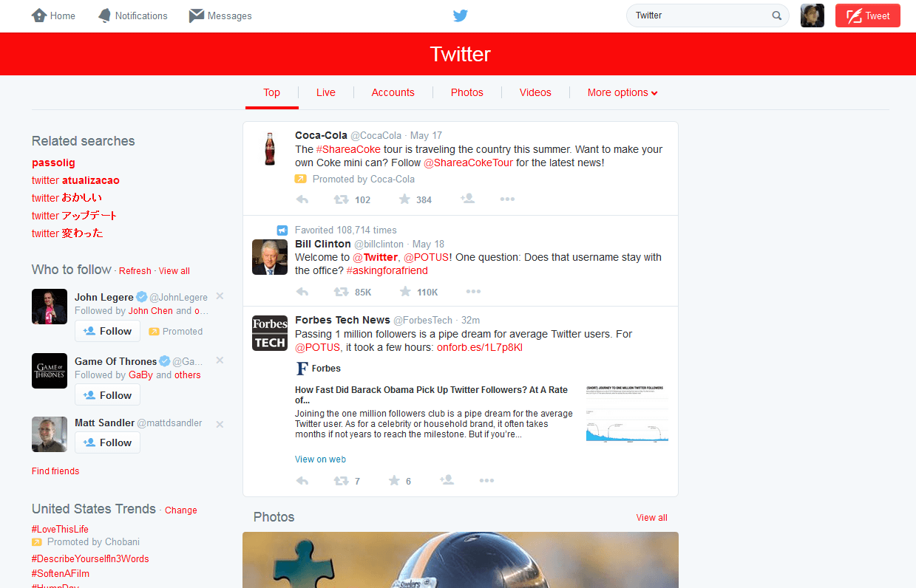
Task: Open the @ShareaCokeTour mention
Action: click(468, 163)
